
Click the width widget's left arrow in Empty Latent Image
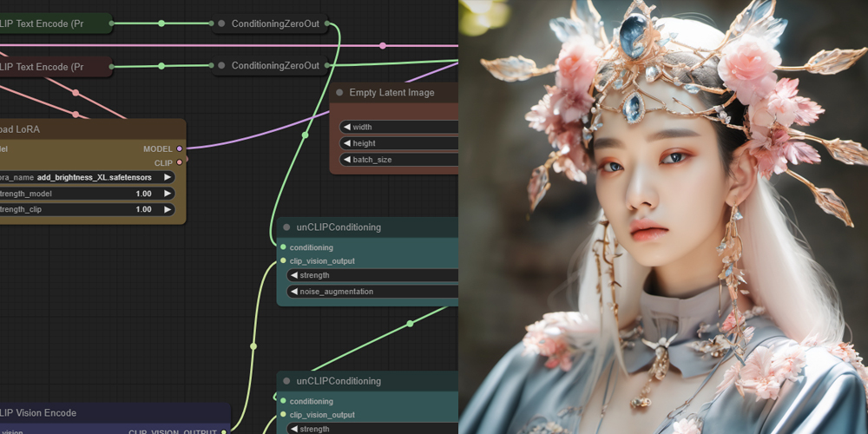click(x=347, y=127)
